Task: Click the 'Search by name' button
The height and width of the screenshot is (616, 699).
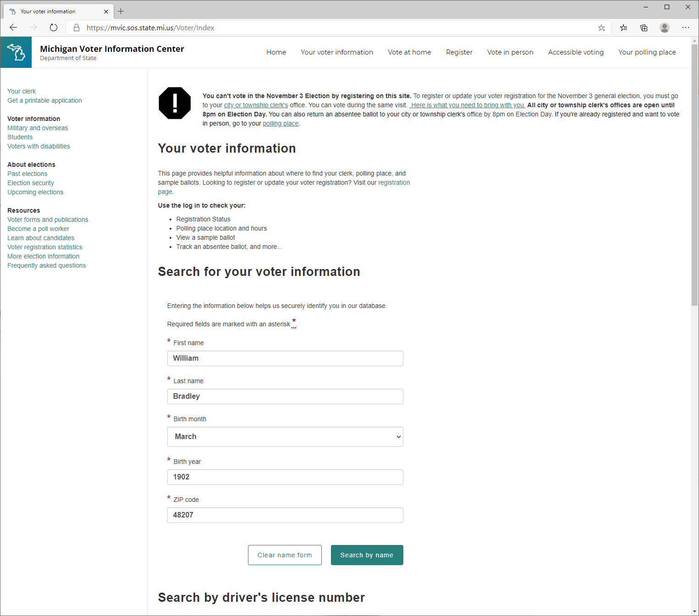Action: tap(367, 555)
